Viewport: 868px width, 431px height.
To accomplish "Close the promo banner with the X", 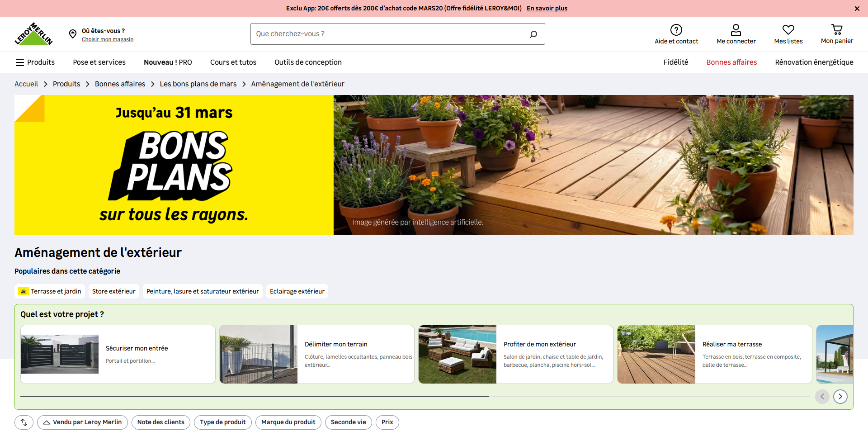I will tap(857, 8).
